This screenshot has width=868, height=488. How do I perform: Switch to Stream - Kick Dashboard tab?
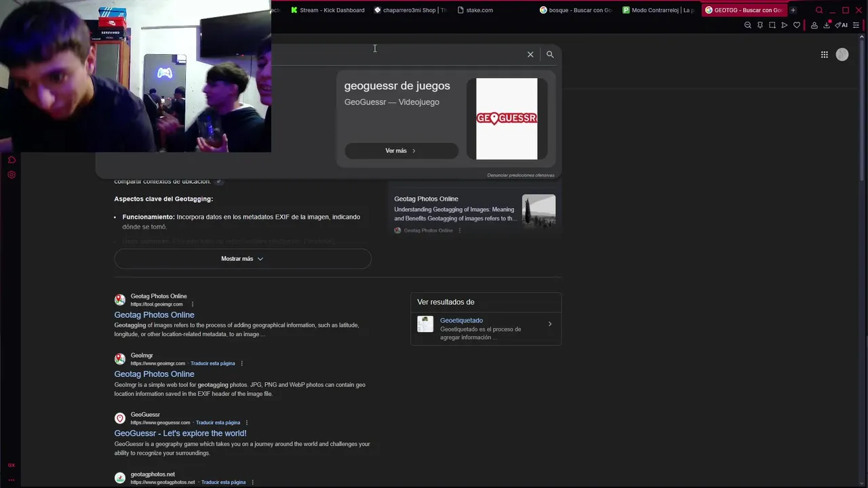point(328,10)
